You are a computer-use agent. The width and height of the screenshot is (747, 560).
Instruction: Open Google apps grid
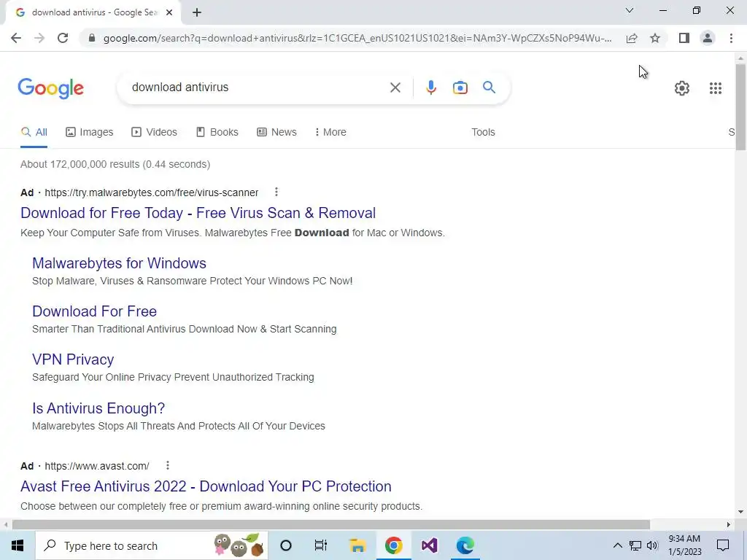[x=715, y=88]
